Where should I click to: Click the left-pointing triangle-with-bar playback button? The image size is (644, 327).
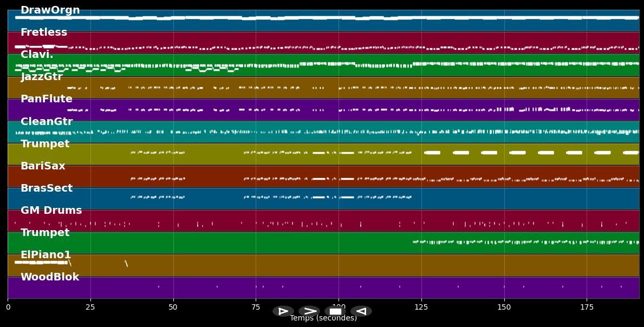361,311
